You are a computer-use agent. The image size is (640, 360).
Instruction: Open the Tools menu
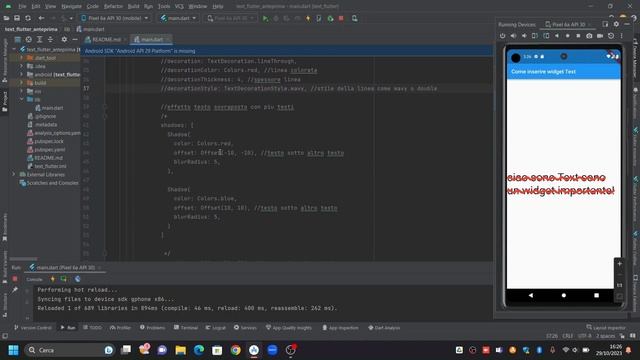point(164,7)
